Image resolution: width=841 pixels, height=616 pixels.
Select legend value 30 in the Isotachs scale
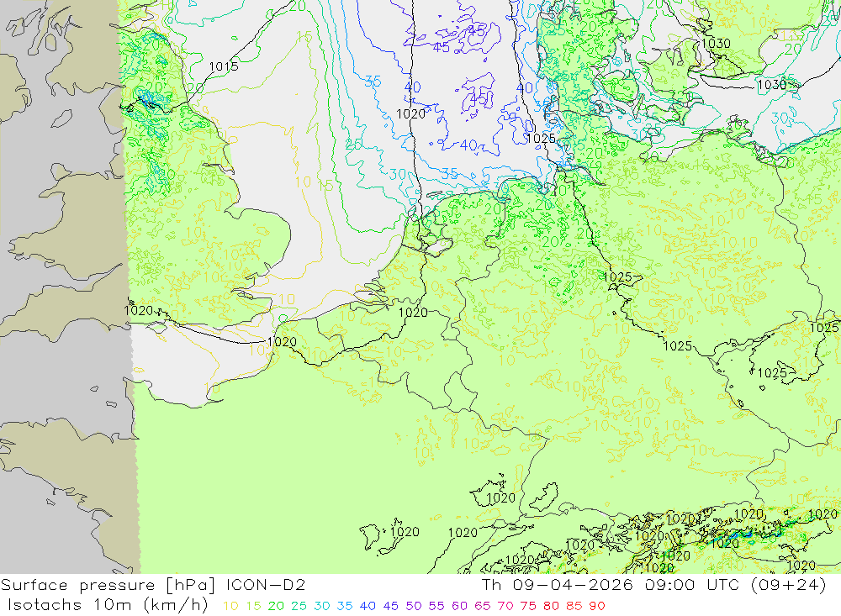coord(322,606)
